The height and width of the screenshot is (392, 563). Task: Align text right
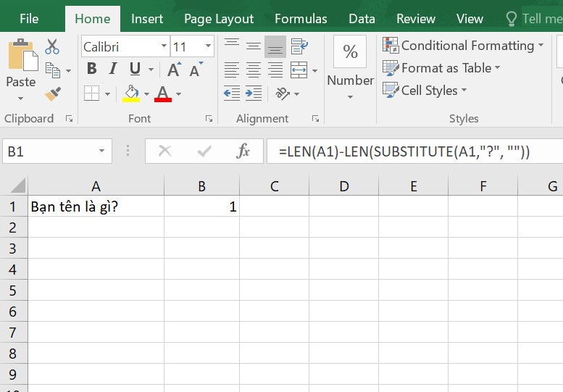coord(275,70)
